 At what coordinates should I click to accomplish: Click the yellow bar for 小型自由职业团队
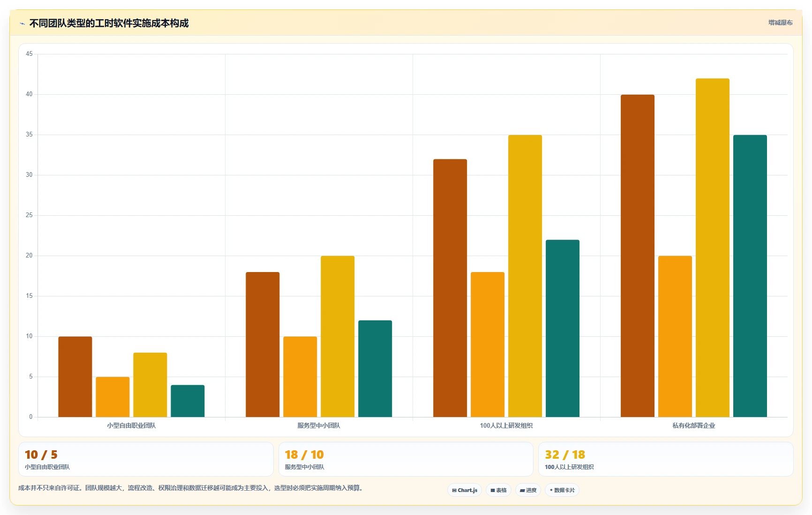pyautogui.click(x=150, y=385)
